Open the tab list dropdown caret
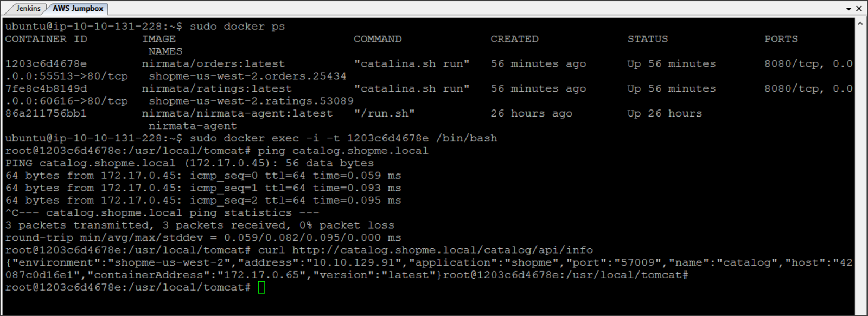868x316 pixels. point(848,8)
